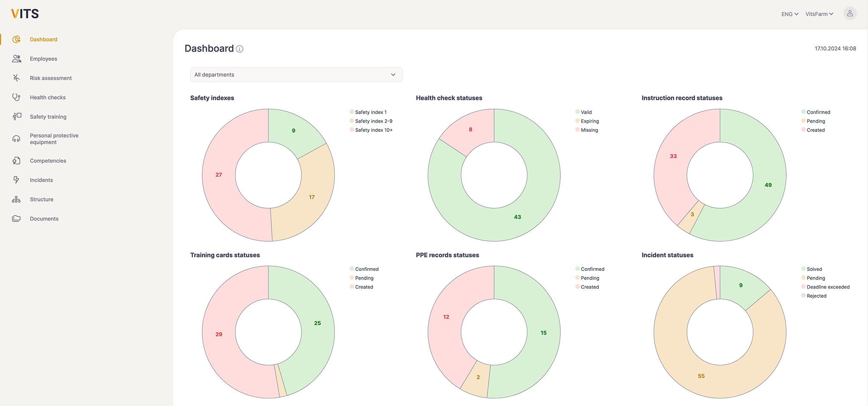Open Incidents using the lightning bolt icon
Viewport: 868px width, 406px height.
[x=17, y=180]
